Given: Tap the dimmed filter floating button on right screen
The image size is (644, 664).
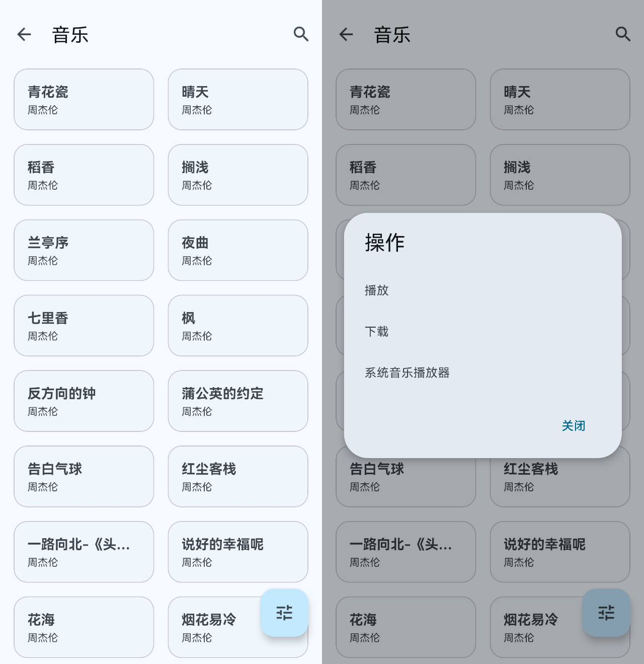Looking at the screenshot, I should click(606, 613).
